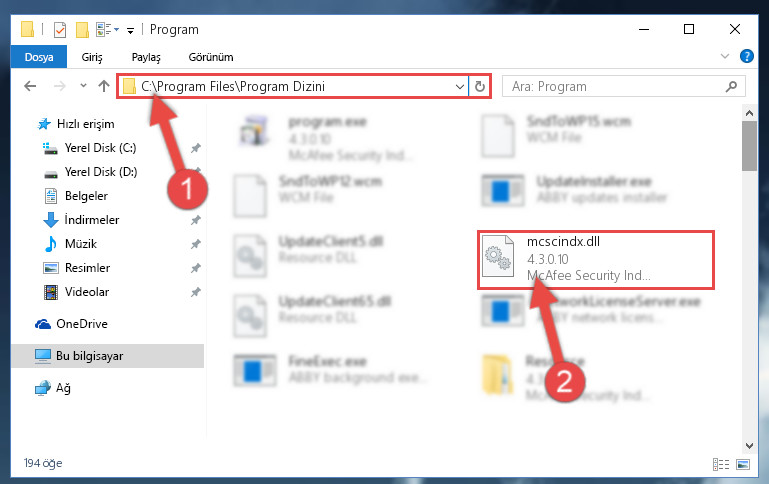Toggle pin for Videolar
The width and height of the screenshot is (769, 484).
196,292
